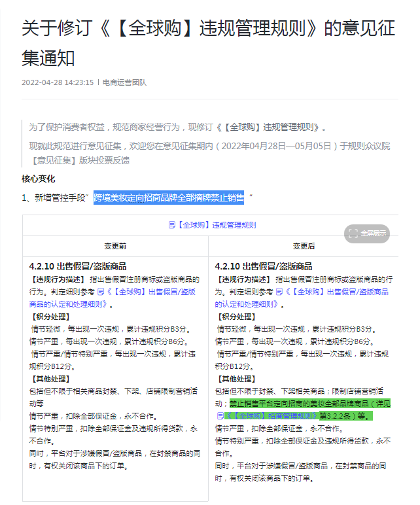Click document icon in 变更后 判定细则 reference

(279, 292)
